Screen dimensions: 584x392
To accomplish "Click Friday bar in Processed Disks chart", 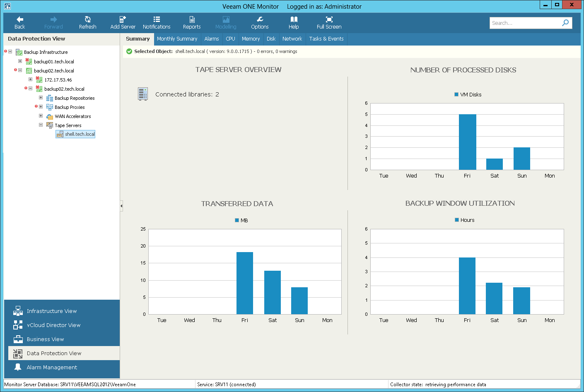I will tap(467, 142).
